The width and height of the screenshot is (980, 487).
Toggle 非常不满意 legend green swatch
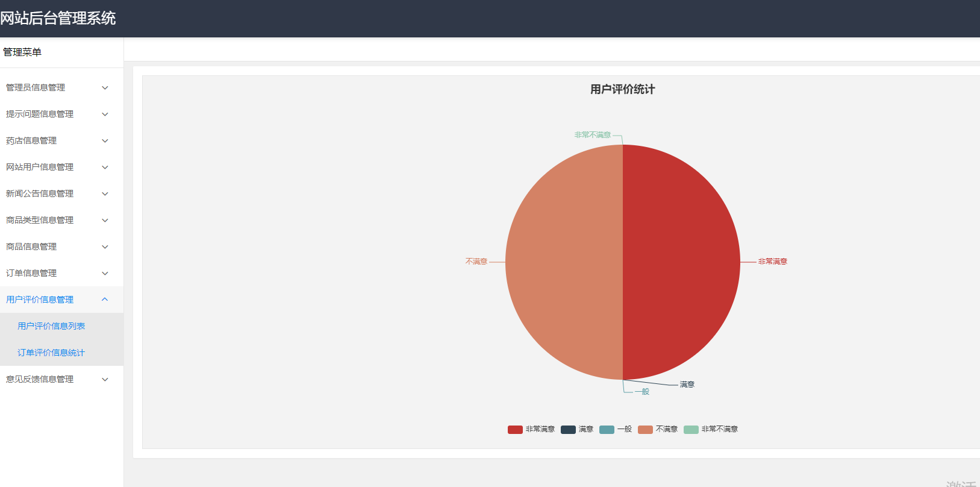(691, 429)
